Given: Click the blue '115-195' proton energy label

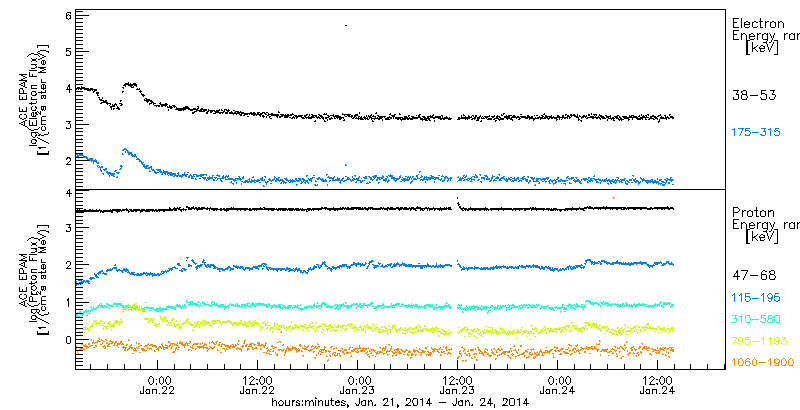Looking at the screenshot, I should [756, 298].
